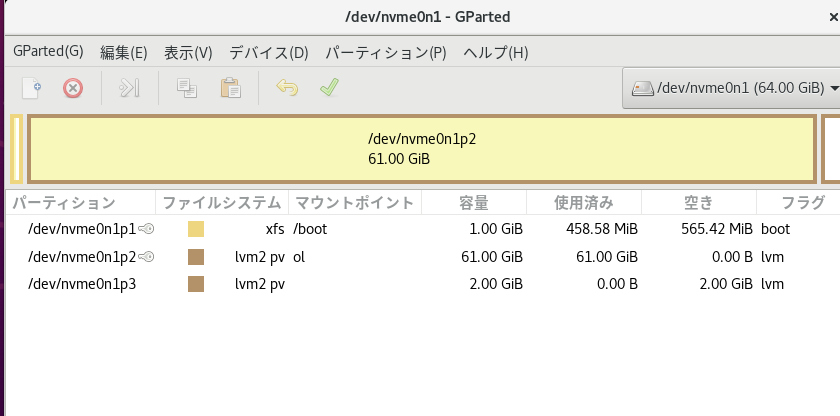Click the xfs filesystem color swatch
The height and width of the screenshot is (416, 840).
click(196, 229)
